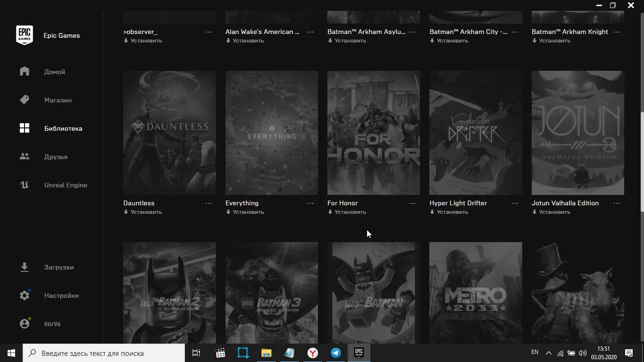Viewport: 644px width, 362px height.
Task: Select the For Honor cover art
Action: point(374,133)
